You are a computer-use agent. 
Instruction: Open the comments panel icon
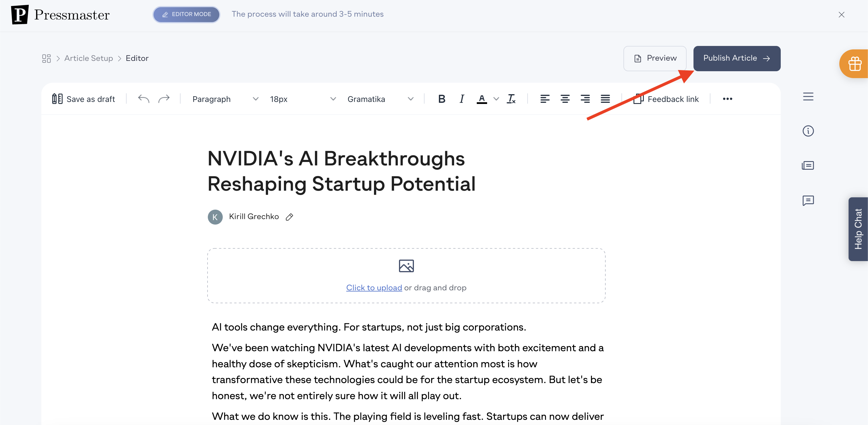(x=808, y=200)
